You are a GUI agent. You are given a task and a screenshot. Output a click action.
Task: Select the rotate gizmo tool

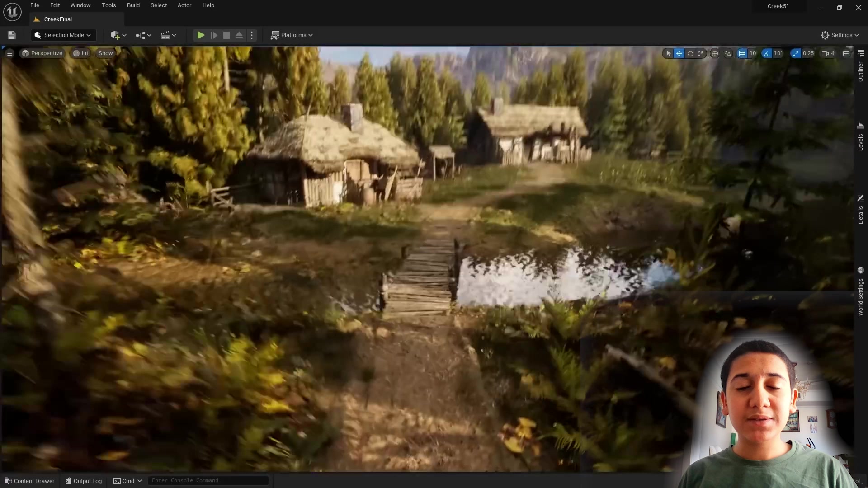tap(690, 53)
